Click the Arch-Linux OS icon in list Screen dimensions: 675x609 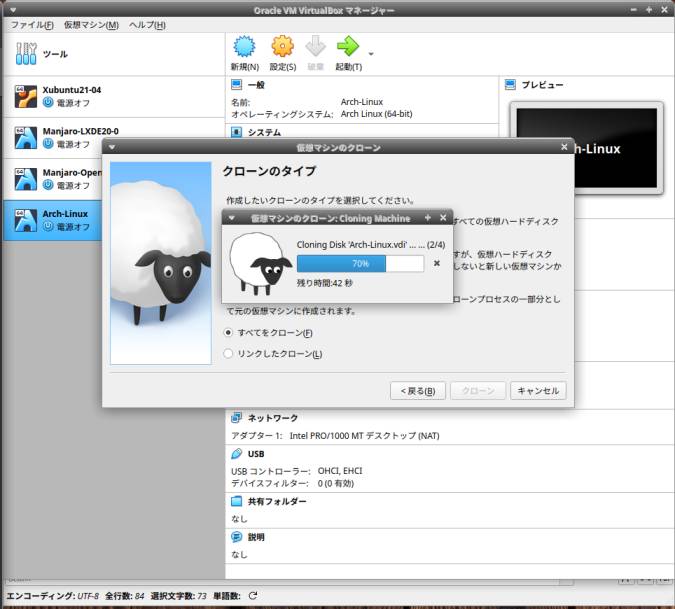(x=26, y=220)
